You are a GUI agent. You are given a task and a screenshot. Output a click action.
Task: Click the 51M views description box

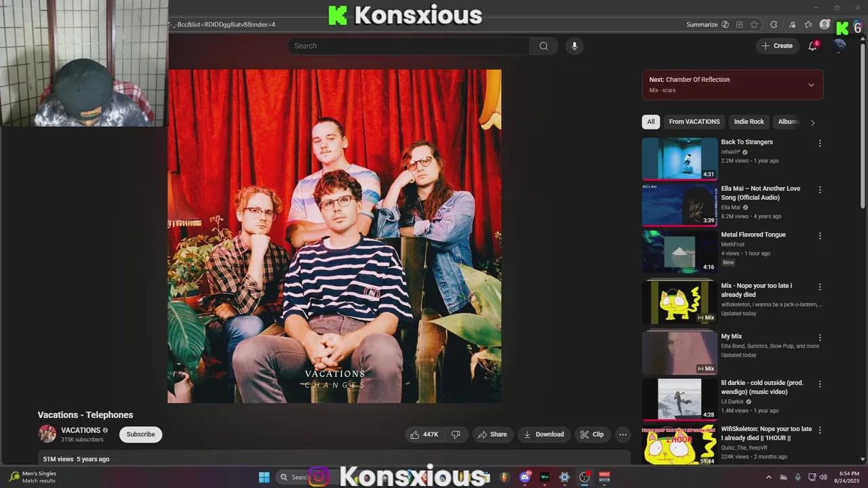click(334, 458)
